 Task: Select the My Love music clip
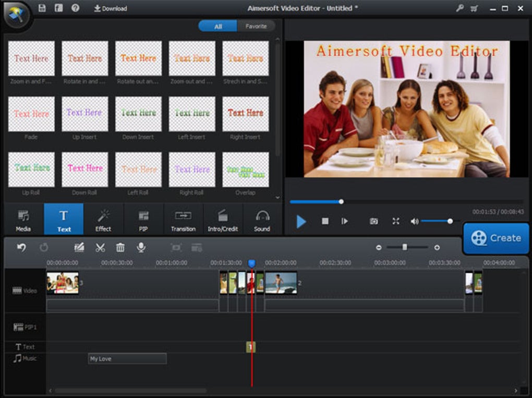[127, 359]
